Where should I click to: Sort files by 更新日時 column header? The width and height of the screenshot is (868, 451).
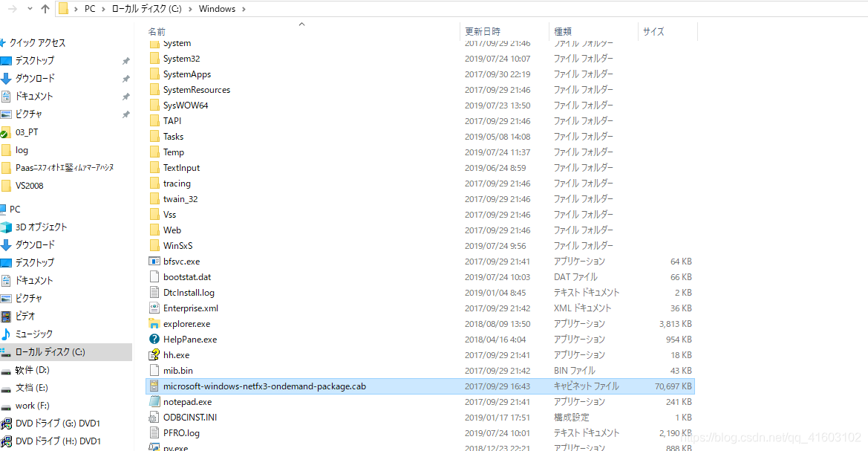pos(483,31)
